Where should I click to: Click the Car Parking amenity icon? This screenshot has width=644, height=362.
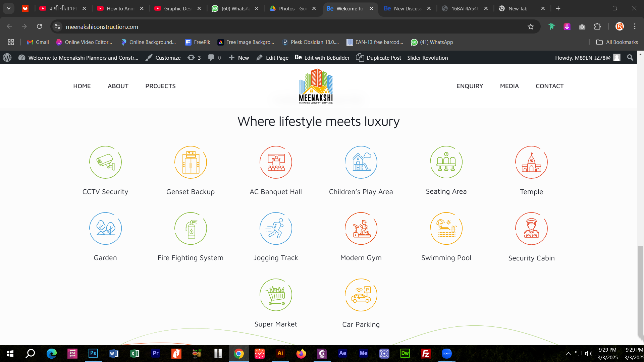click(361, 295)
